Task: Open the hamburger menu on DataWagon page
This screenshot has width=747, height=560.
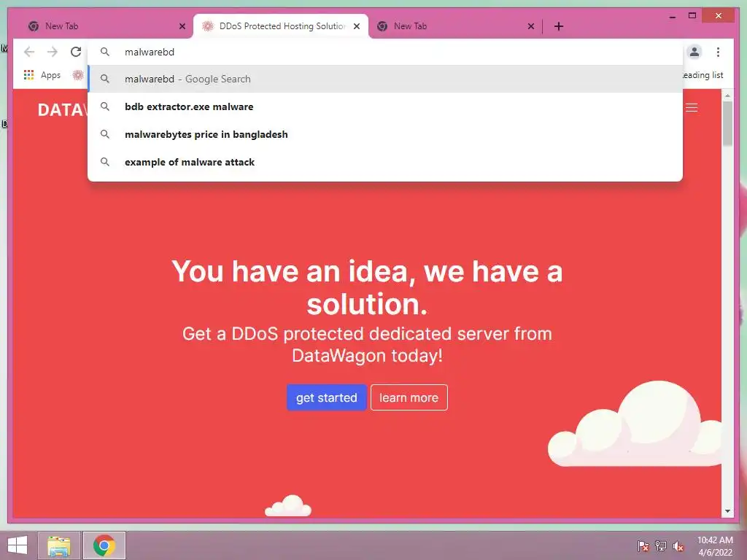Action: 692,108
